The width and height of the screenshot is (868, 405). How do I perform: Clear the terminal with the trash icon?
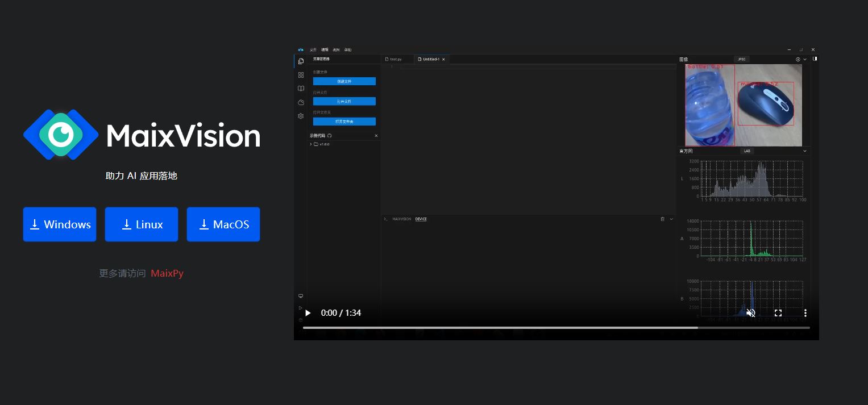tap(662, 219)
